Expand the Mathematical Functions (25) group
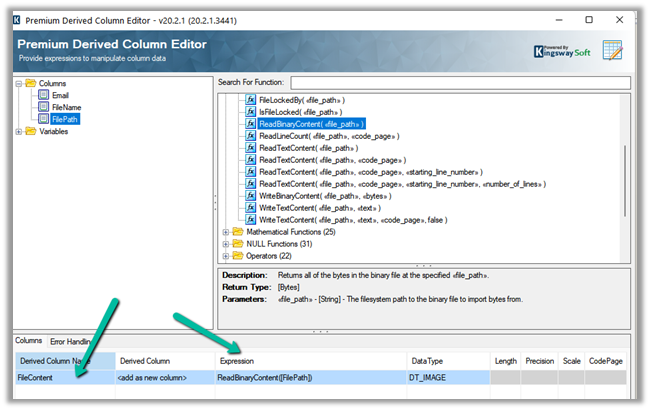The height and width of the screenshot is (410, 650). pyautogui.click(x=225, y=232)
